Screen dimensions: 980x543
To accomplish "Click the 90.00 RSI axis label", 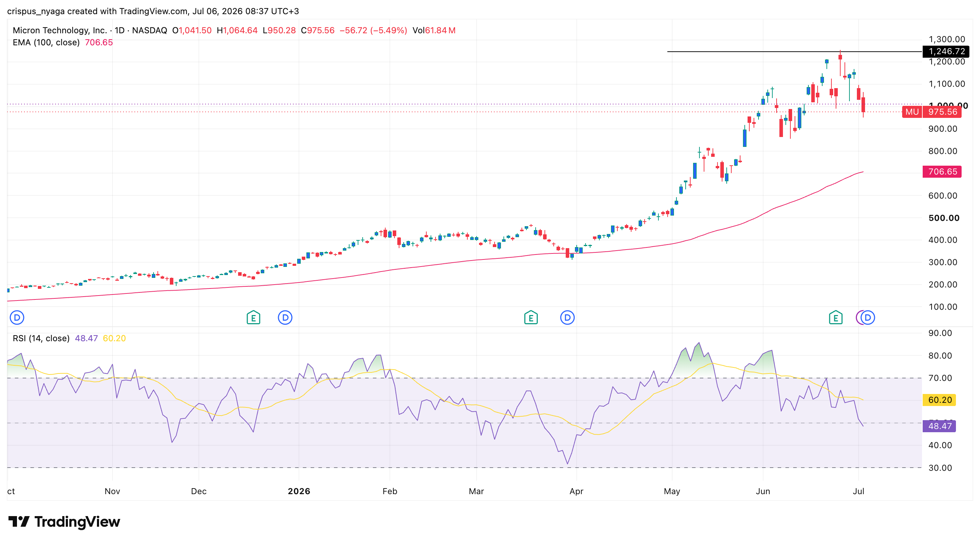I will point(940,333).
